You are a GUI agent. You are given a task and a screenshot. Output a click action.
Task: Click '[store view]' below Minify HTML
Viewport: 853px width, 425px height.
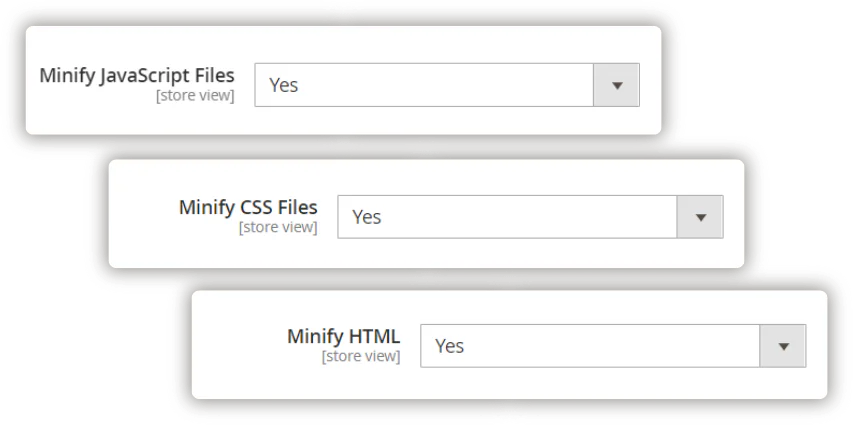(361, 356)
